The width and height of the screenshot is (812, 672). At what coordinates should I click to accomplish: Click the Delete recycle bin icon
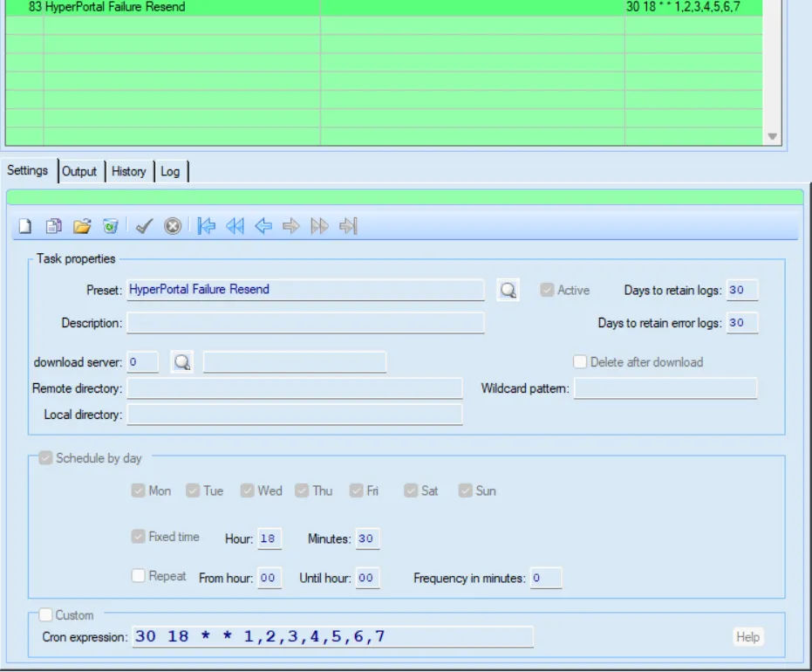110,226
